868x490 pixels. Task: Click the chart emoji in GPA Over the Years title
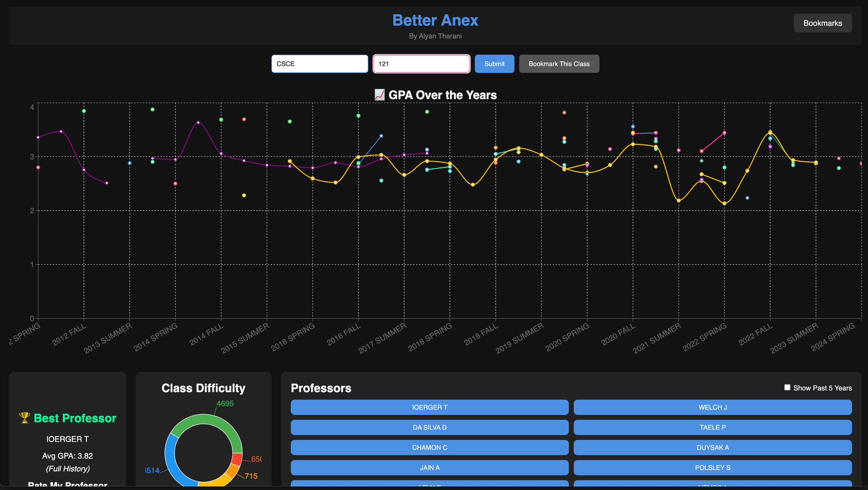coord(380,95)
